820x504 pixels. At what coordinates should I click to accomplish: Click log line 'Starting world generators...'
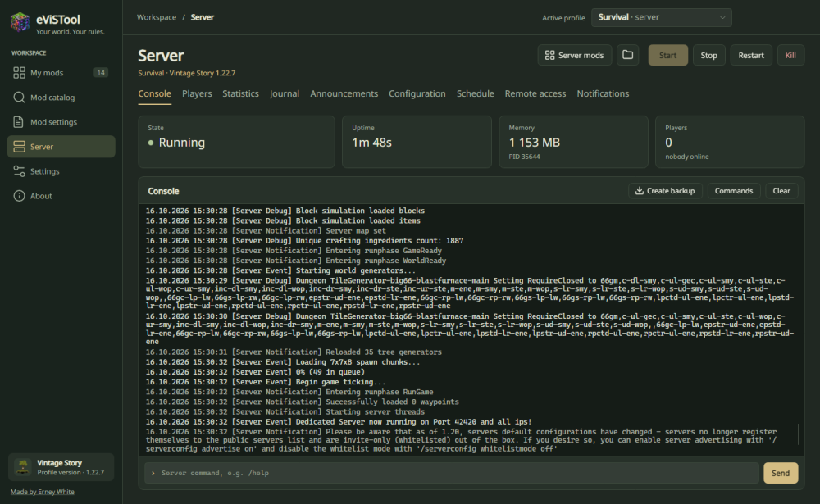point(280,270)
